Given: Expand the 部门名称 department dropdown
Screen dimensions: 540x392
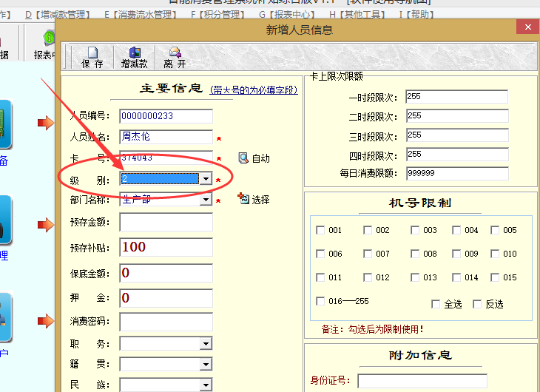Looking at the screenshot, I should [x=206, y=199].
